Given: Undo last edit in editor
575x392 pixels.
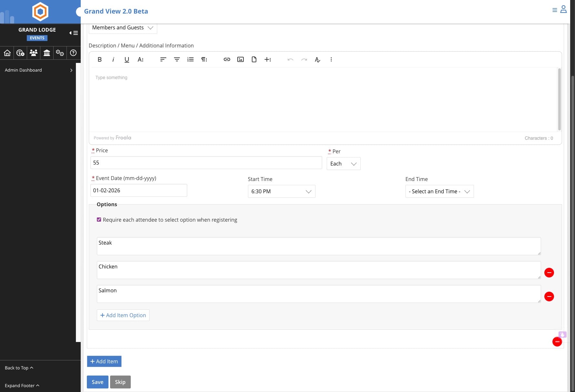Looking at the screenshot, I should (290, 59).
